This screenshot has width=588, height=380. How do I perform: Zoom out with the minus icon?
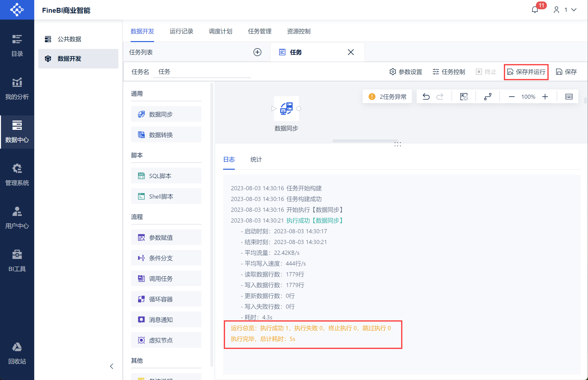511,97
